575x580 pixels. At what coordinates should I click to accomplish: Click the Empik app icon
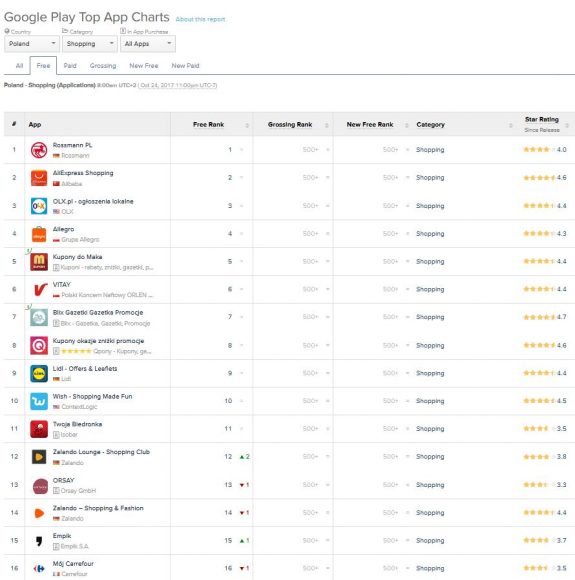pyautogui.click(x=39, y=541)
